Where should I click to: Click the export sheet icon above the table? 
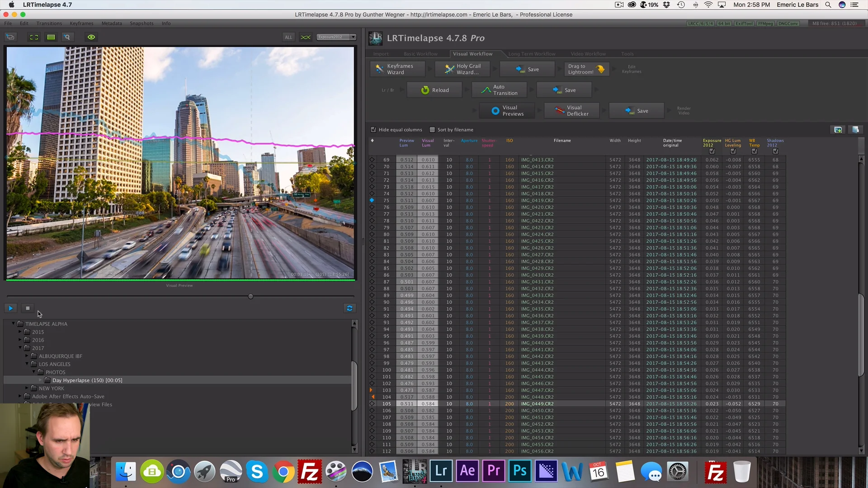855,130
